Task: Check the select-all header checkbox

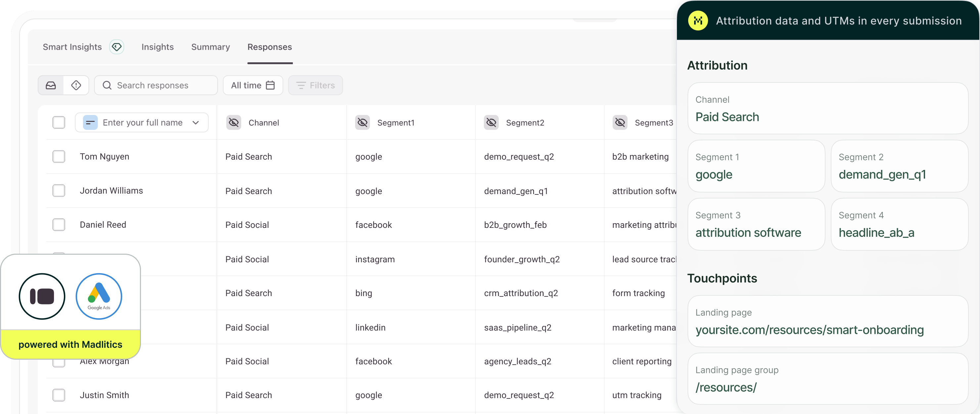Action: (x=59, y=123)
